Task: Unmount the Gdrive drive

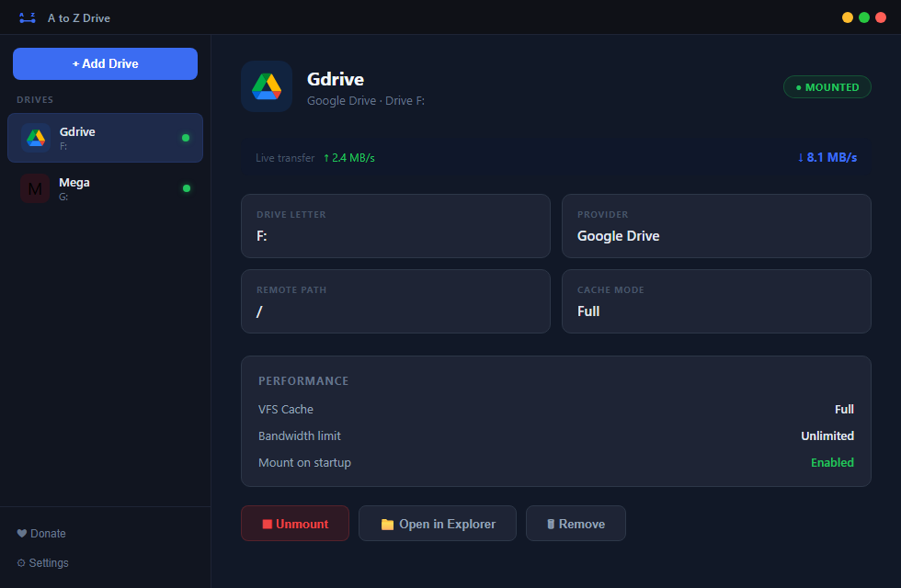Action: [295, 523]
